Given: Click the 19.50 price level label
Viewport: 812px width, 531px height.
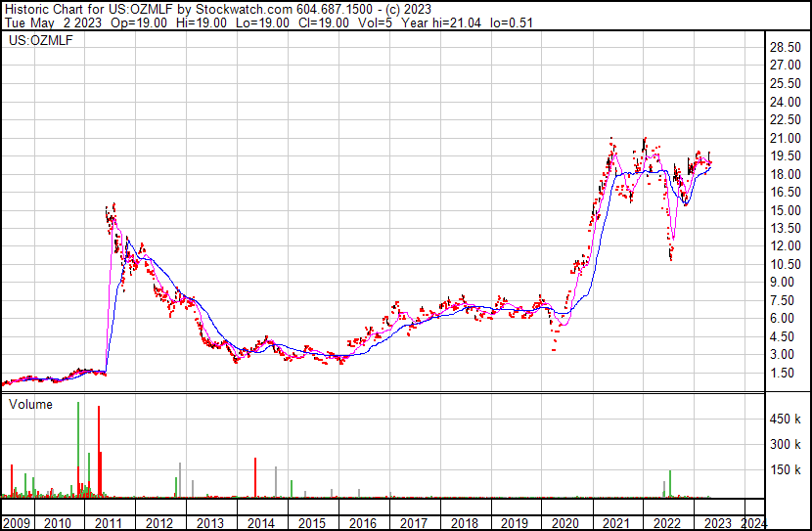Looking at the screenshot, I should tap(785, 155).
